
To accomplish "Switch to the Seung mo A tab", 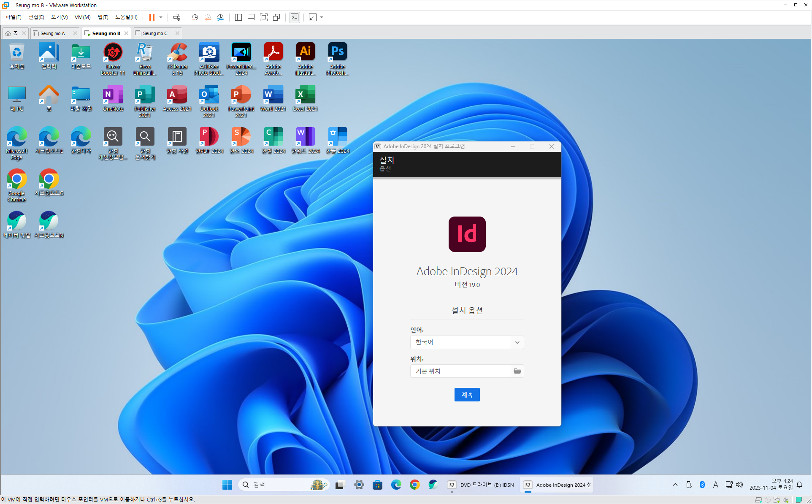I will 53,33.
